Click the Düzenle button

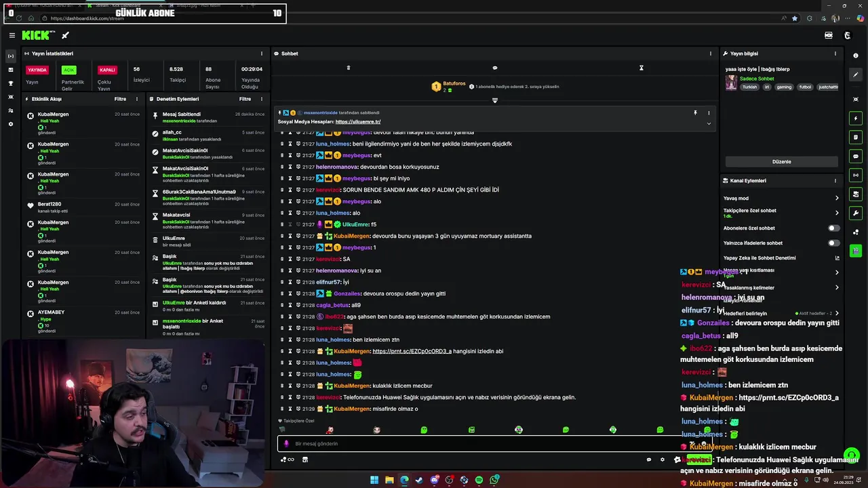point(781,162)
